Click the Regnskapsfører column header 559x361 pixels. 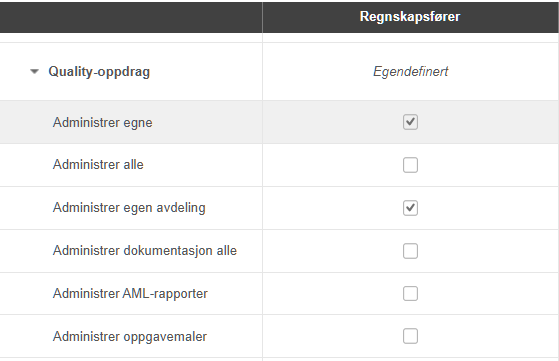(410, 17)
